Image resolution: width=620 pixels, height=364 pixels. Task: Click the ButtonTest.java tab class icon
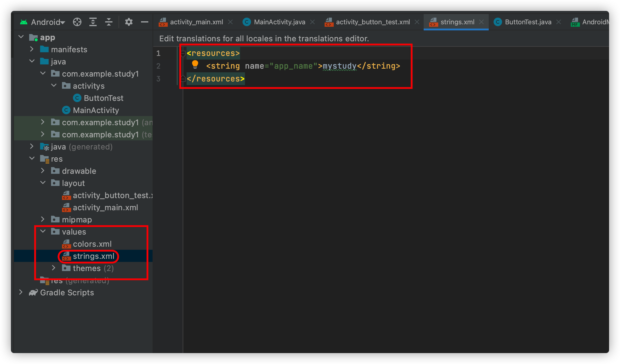[498, 22]
